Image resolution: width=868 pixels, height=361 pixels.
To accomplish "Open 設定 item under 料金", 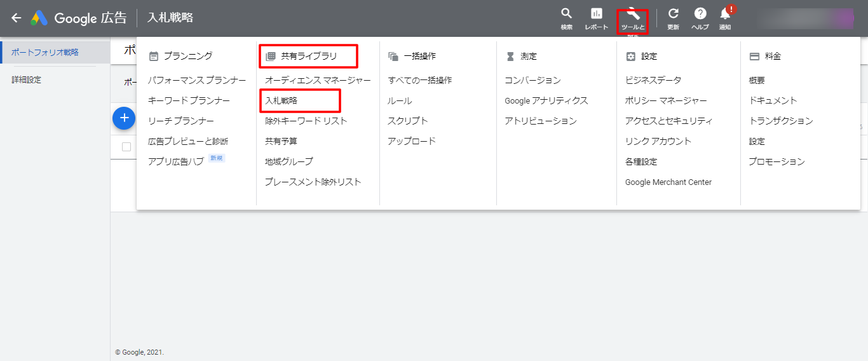I will 757,141.
